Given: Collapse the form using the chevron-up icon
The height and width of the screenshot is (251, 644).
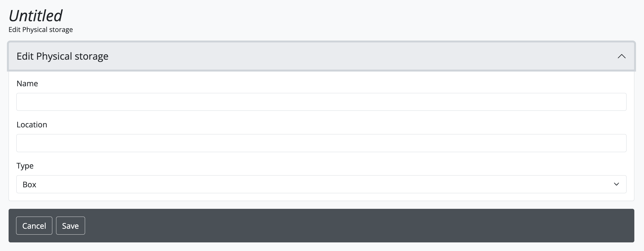Looking at the screenshot, I should [621, 56].
